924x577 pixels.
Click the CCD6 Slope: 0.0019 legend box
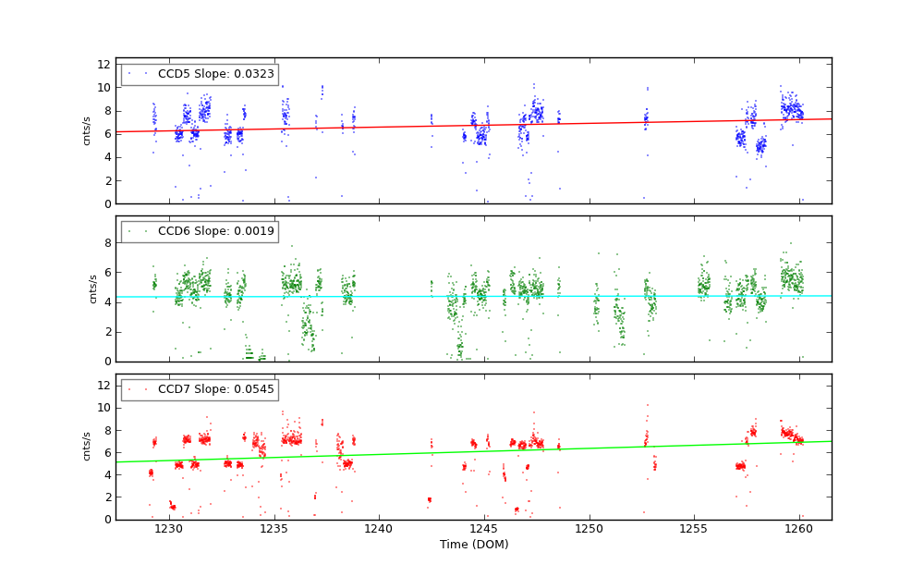tap(200, 232)
